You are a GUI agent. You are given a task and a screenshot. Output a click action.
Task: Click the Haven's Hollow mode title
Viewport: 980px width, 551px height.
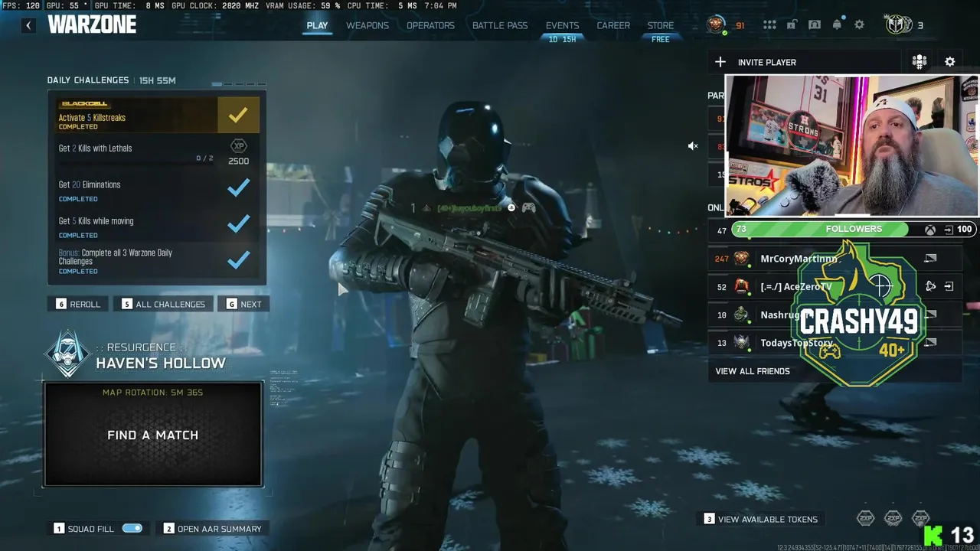161,363
